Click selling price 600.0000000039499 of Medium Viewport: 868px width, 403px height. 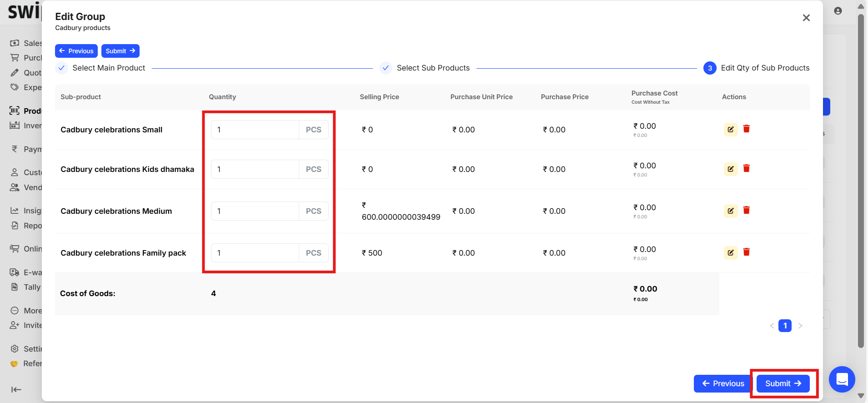[401, 217]
